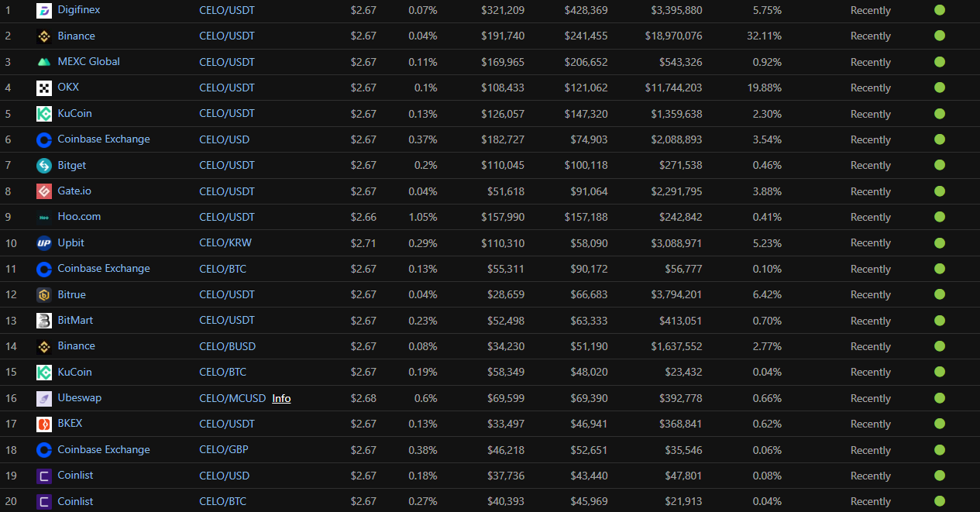Open the Upbit exchange link
The width and height of the screenshot is (980, 512).
tap(71, 242)
